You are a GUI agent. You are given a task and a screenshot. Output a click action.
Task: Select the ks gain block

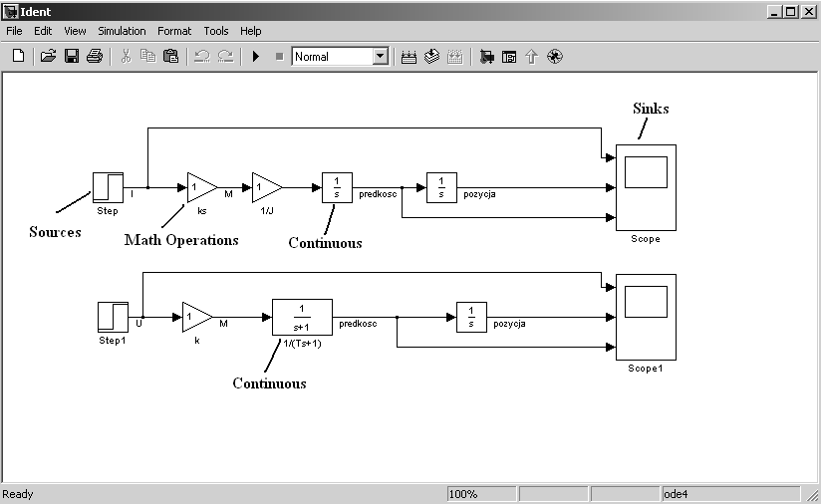(200, 186)
